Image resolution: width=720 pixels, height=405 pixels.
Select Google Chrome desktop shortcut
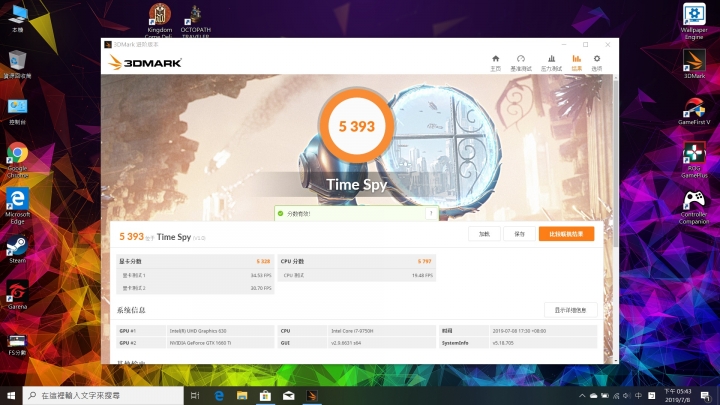(x=17, y=160)
